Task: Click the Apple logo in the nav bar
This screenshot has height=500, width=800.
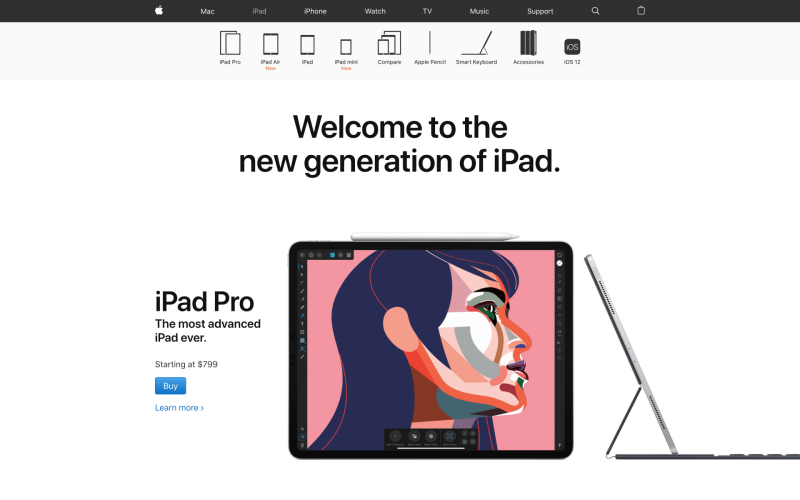Action: (159, 10)
